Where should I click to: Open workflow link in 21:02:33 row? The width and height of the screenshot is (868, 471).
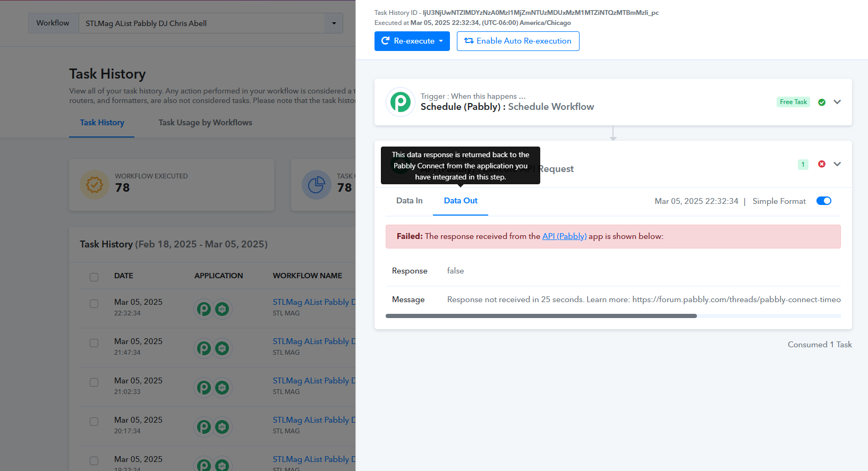point(314,381)
